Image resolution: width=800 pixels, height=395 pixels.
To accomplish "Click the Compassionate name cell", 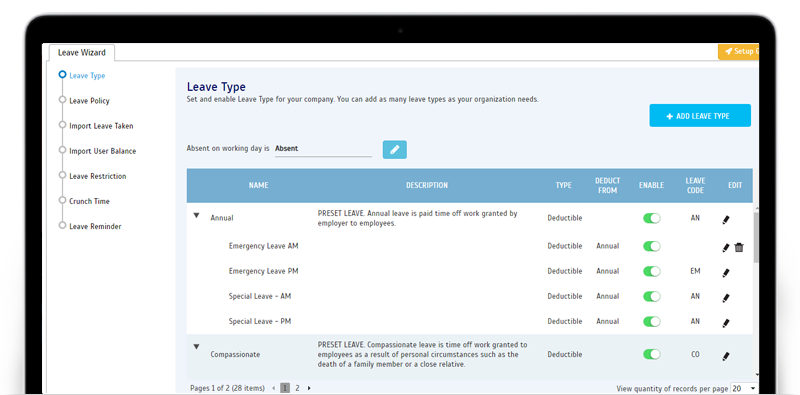I will click(x=235, y=354).
